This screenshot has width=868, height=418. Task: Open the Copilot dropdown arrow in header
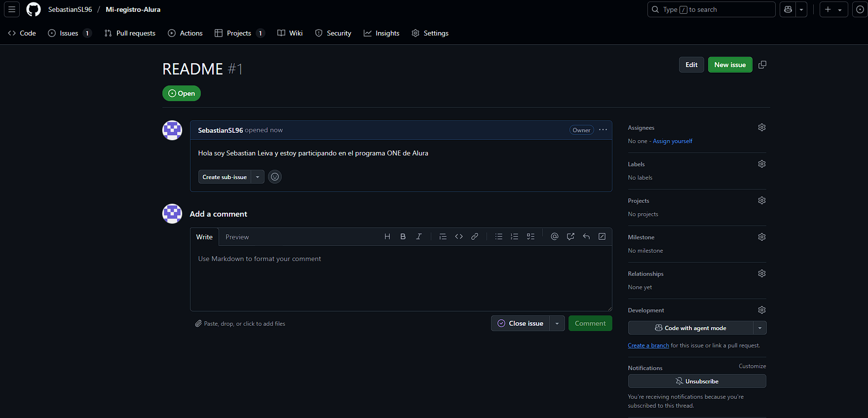801,9
